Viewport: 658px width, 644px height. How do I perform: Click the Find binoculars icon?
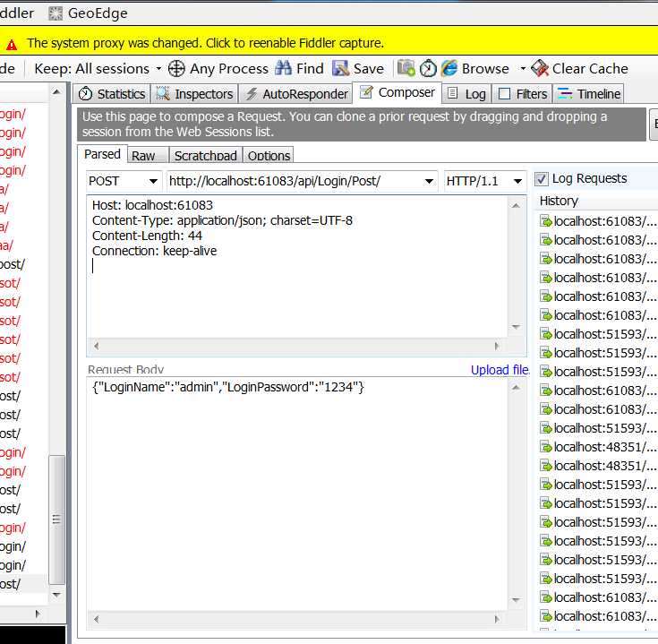click(283, 68)
